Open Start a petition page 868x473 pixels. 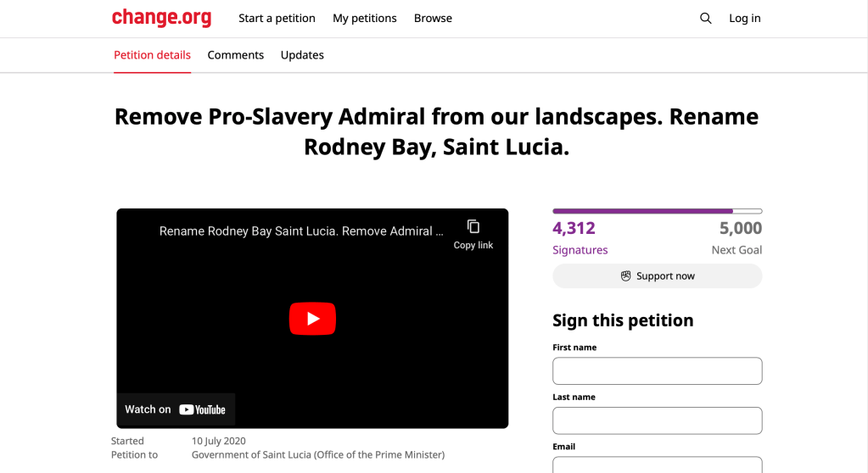(x=277, y=18)
